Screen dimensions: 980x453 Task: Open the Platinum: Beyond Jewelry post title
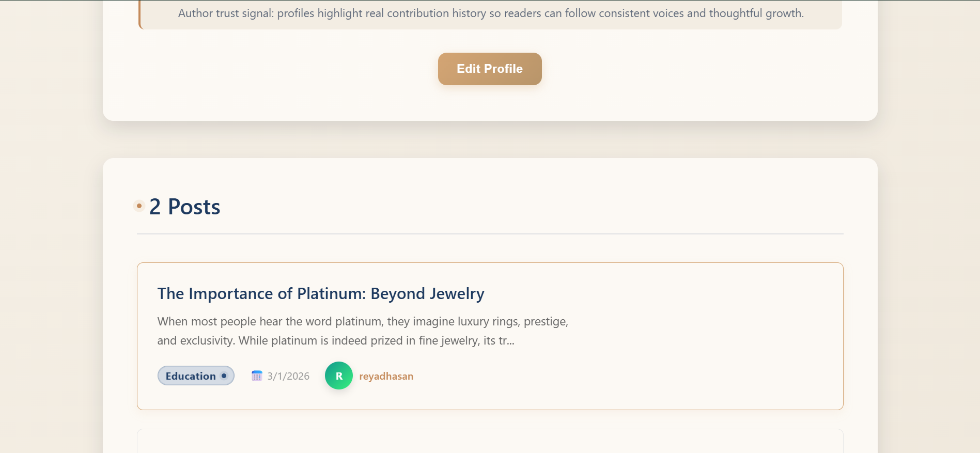click(x=320, y=293)
